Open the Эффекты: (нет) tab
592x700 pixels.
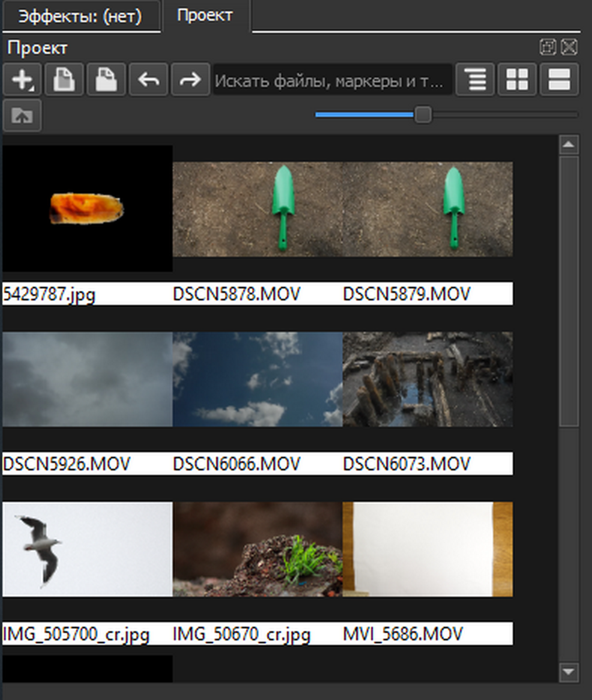click(80, 16)
